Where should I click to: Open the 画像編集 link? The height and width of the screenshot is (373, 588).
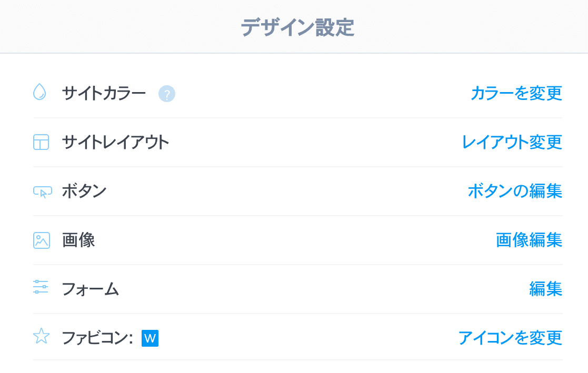pos(529,240)
